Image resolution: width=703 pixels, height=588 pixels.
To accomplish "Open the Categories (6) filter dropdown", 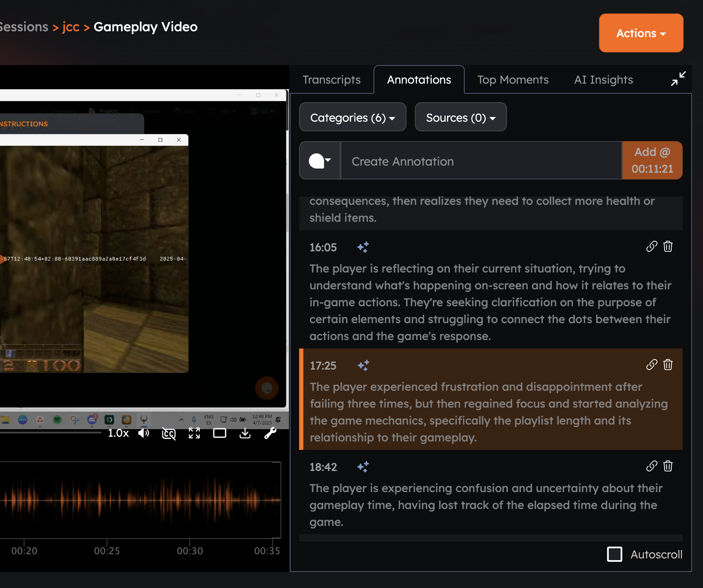I will coord(352,117).
